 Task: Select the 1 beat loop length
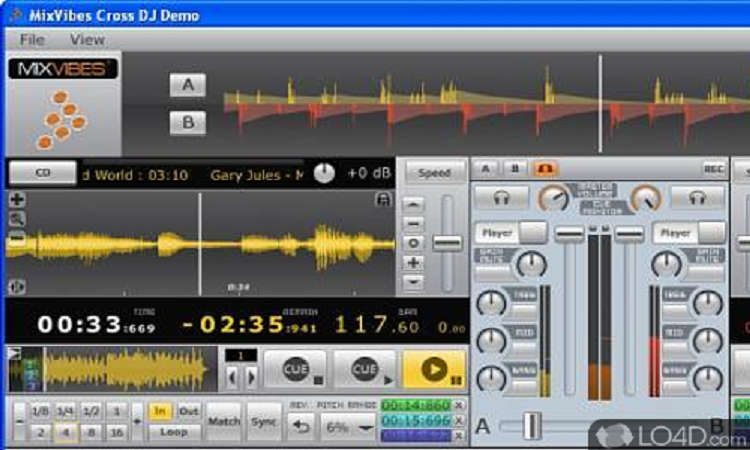pyautogui.click(x=116, y=411)
